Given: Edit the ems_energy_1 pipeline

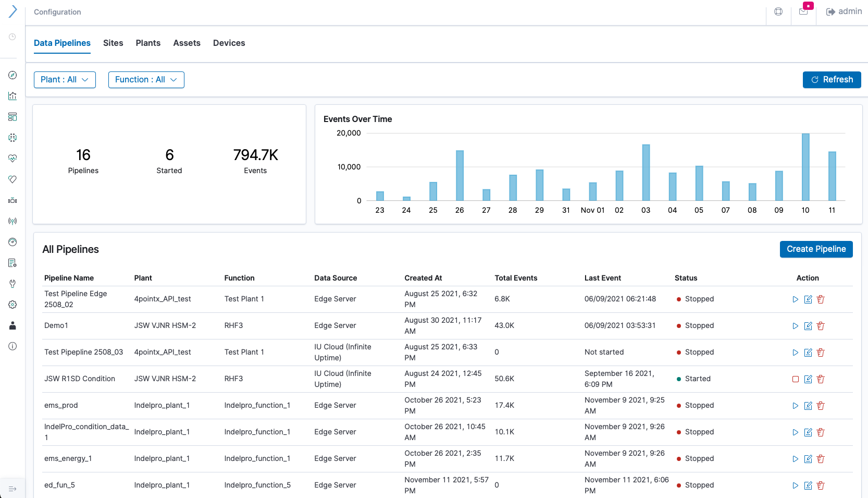Looking at the screenshot, I should point(808,459).
